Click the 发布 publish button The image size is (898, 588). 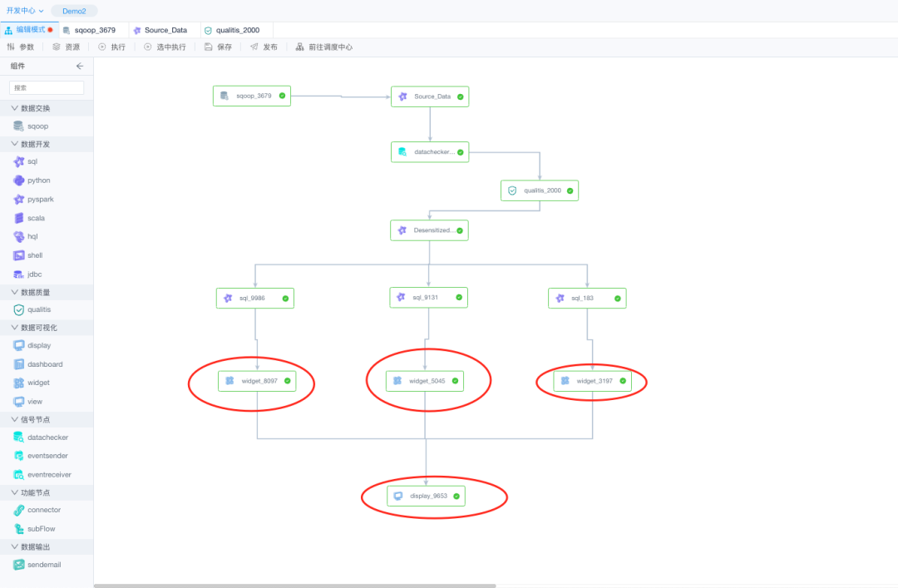pos(264,47)
